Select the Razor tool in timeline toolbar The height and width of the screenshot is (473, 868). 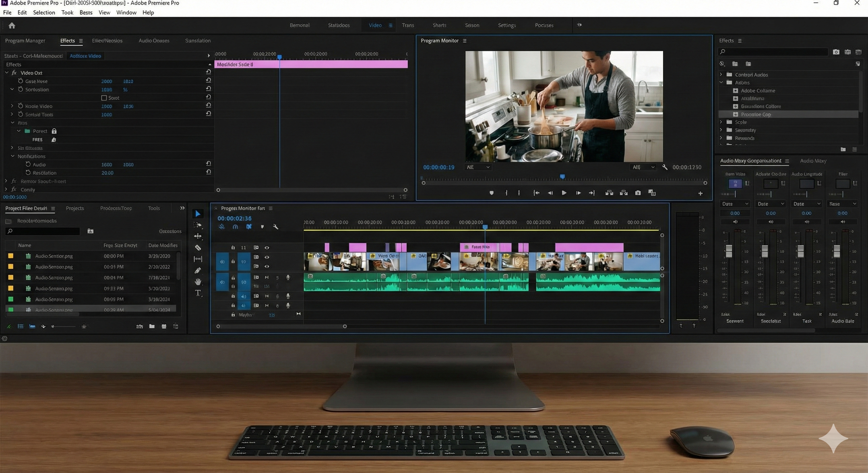(198, 248)
